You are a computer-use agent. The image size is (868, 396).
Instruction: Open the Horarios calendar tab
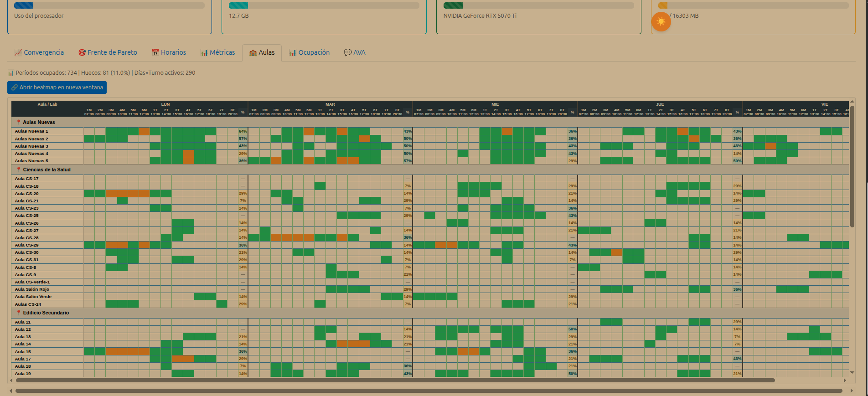(169, 52)
